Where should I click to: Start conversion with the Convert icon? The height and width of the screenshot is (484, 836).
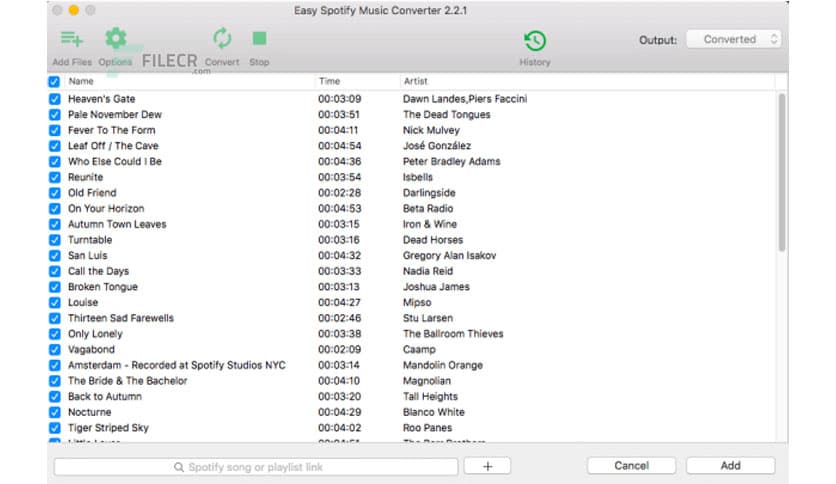222,47
